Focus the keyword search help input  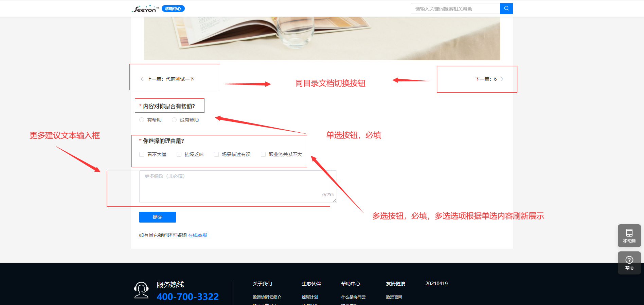pyautogui.click(x=455, y=8)
